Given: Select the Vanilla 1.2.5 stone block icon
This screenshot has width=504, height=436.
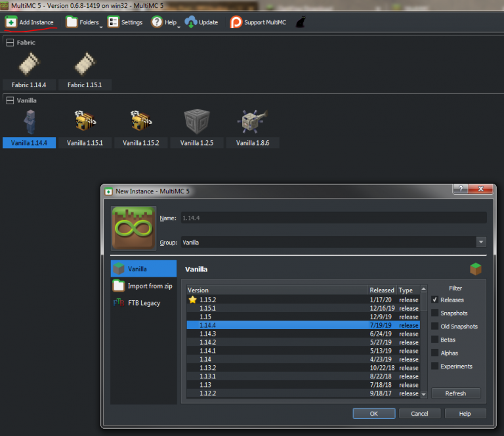Looking at the screenshot, I should (x=197, y=121).
